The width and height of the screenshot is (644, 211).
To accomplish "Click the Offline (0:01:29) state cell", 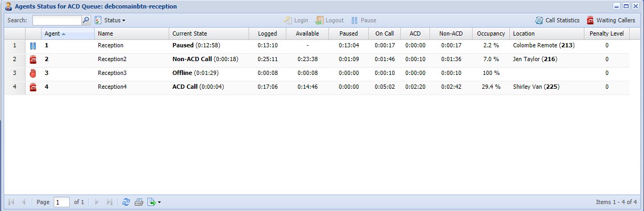I will (193, 73).
